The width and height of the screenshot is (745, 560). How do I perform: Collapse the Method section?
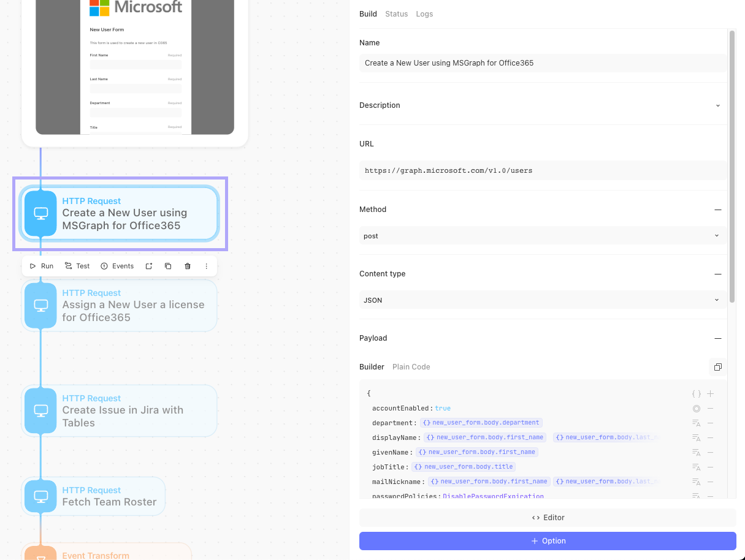click(718, 210)
